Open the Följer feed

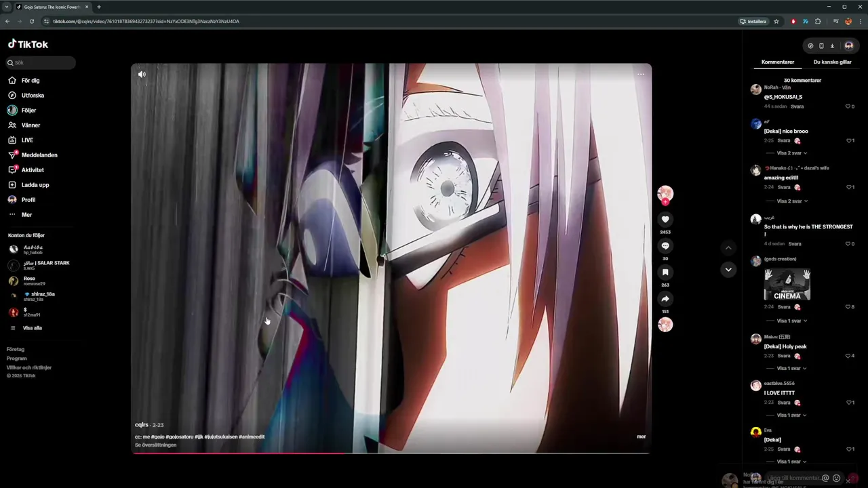[22, 110]
